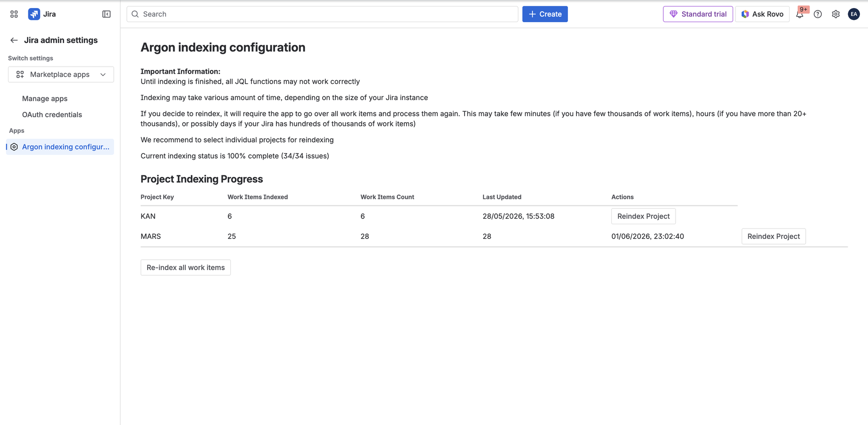Click the Jira admin settings heading
This screenshot has width=868, height=425.
tap(61, 41)
